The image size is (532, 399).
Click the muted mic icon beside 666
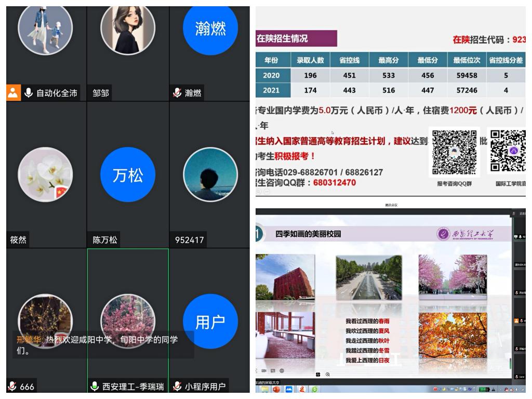click(12, 387)
